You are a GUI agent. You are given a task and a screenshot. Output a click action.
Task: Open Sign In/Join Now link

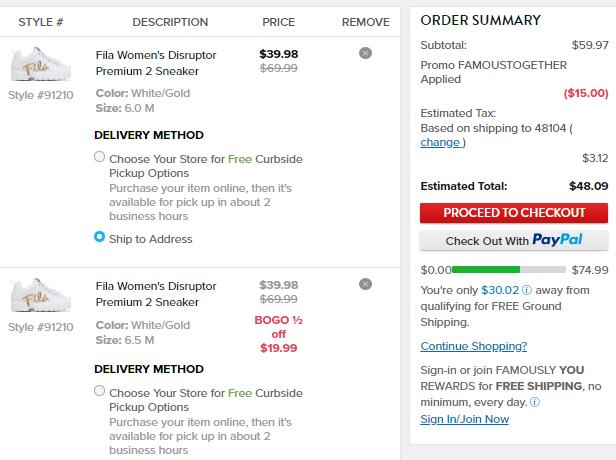click(464, 419)
